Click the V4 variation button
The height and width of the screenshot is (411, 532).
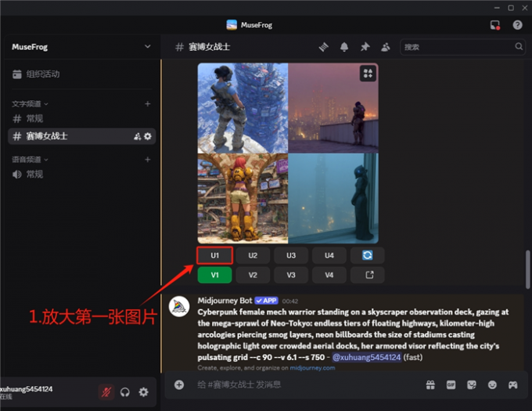click(x=329, y=275)
